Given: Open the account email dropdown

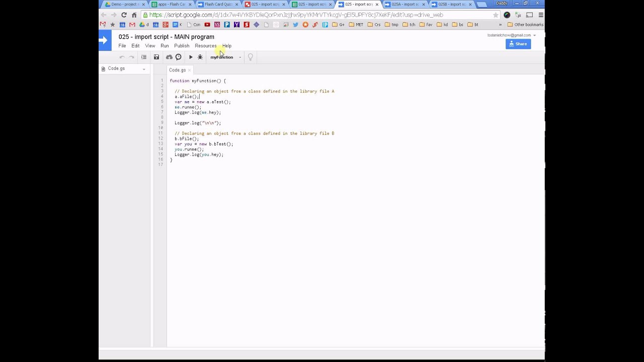Looking at the screenshot, I should [x=511, y=35].
